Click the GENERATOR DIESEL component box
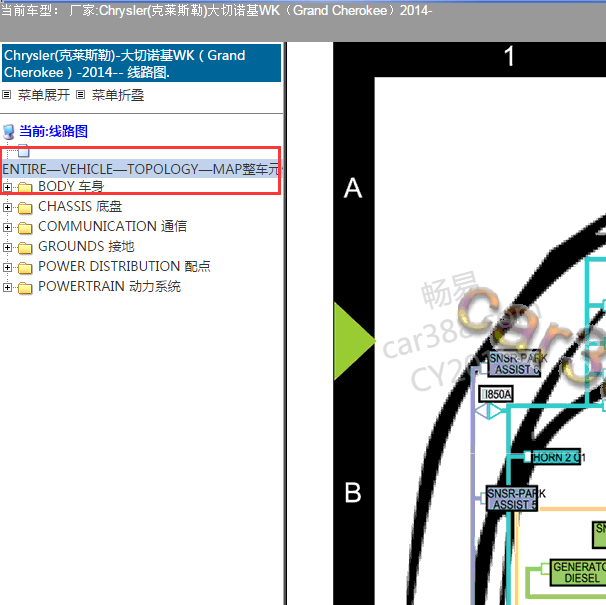Viewport: 606px width, 605px height. pos(578,573)
